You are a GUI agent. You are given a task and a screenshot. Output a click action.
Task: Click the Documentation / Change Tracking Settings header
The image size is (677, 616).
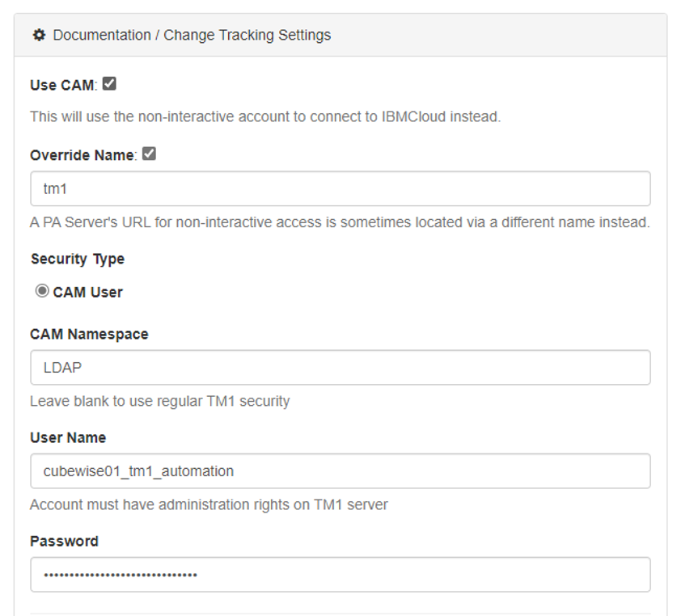click(192, 35)
